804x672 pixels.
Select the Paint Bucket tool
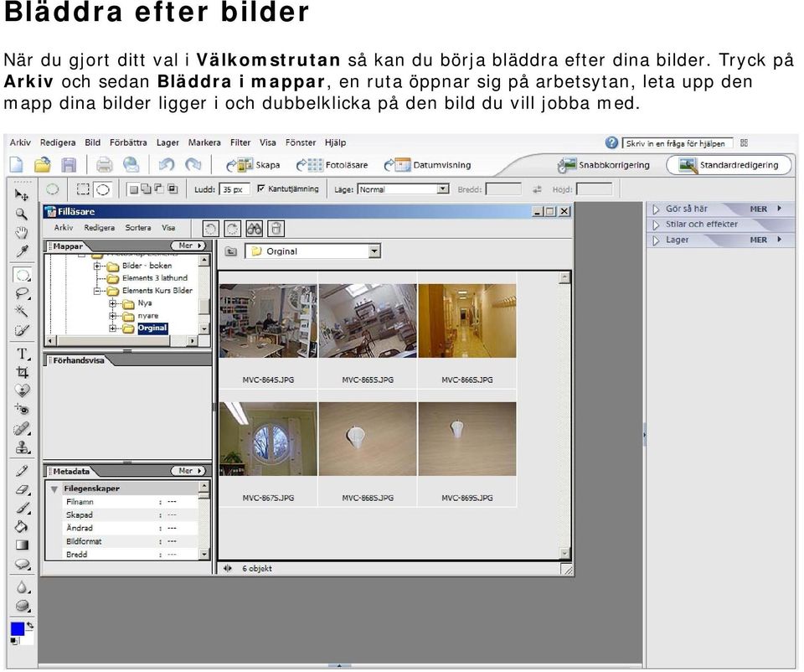22,526
